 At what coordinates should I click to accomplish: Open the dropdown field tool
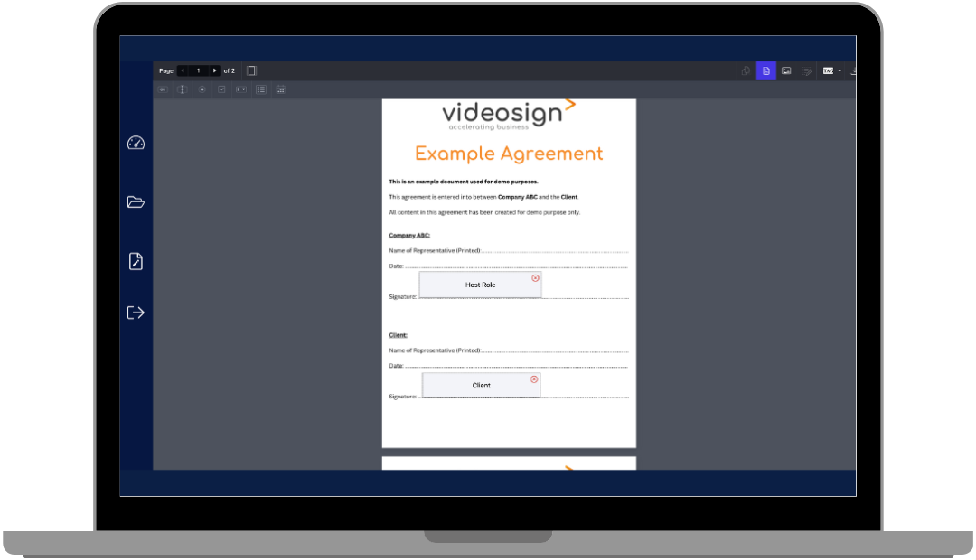(241, 89)
